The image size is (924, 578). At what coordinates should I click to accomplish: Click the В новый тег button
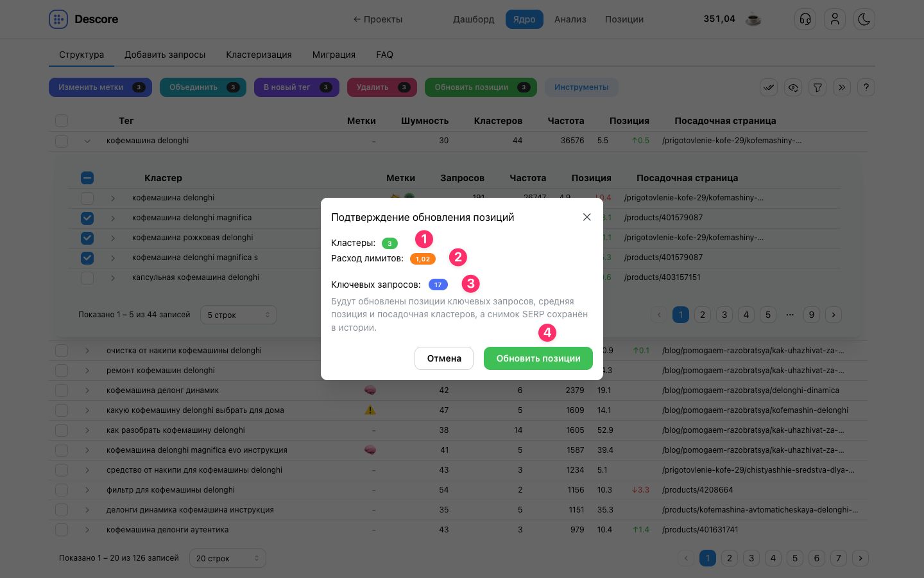[296, 87]
